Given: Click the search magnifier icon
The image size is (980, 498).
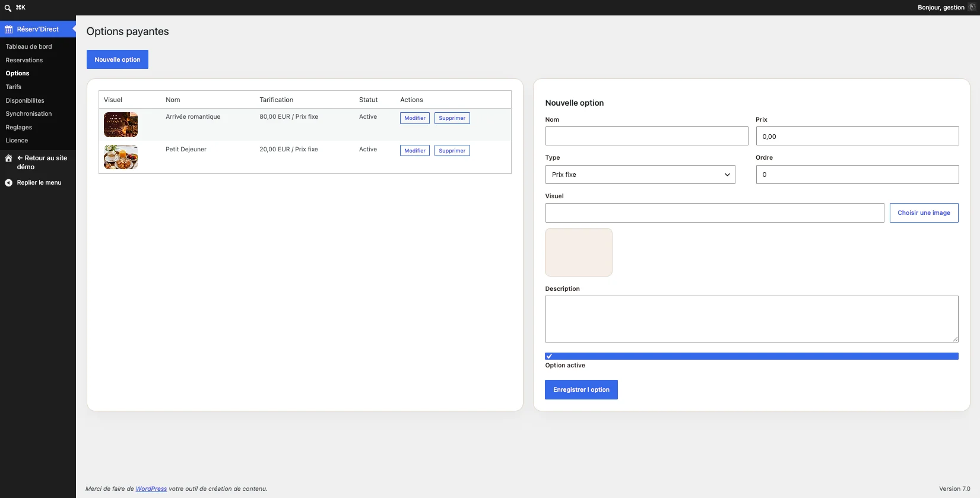Looking at the screenshot, I should [x=8, y=8].
